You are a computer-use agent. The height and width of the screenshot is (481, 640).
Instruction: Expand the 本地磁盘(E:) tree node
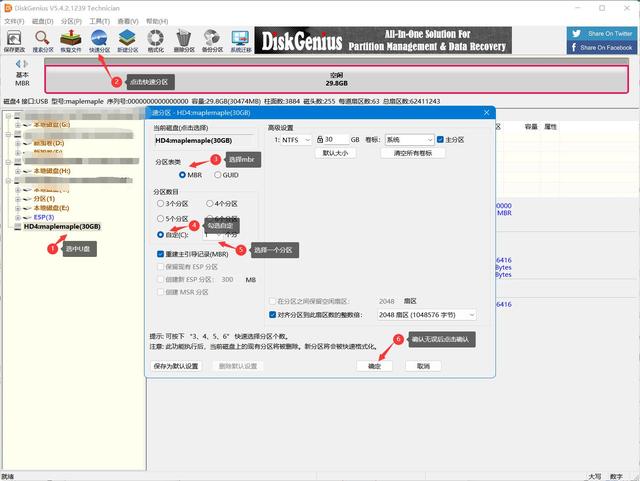point(18,208)
